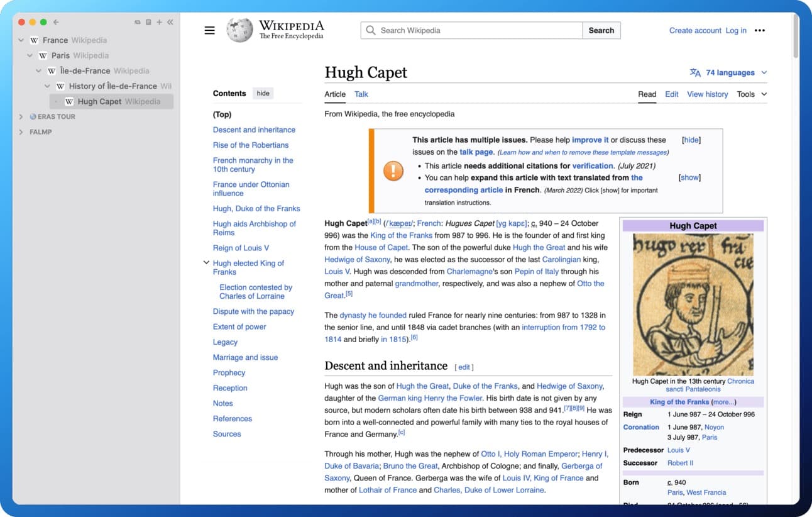Click the magnifying glass in the search box
Image resolution: width=812 pixels, height=517 pixels.
[x=371, y=30]
